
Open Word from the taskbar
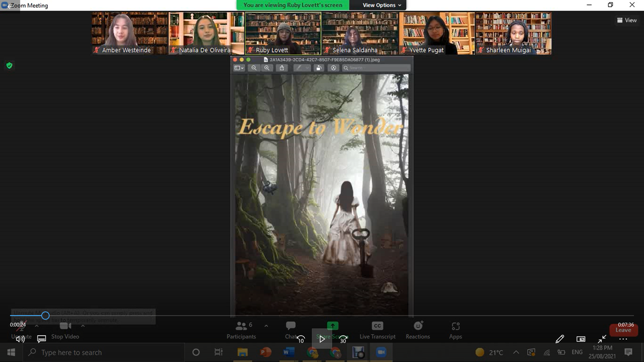(x=289, y=352)
